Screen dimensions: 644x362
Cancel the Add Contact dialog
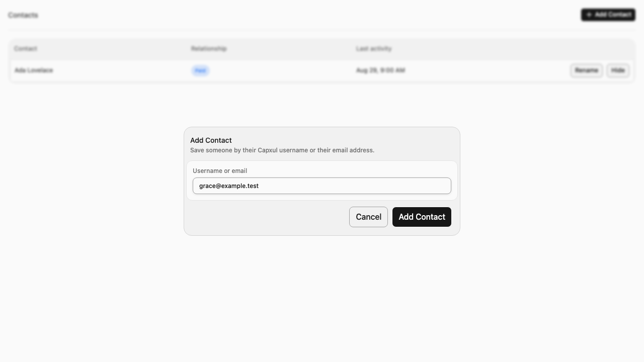click(x=368, y=217)
